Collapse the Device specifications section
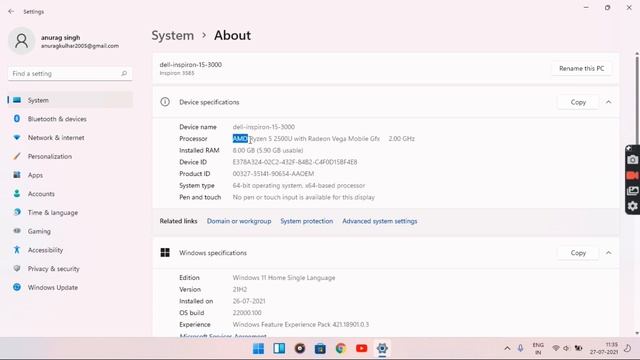The height and width of the screenshot is (360, 640). (609, 102)
